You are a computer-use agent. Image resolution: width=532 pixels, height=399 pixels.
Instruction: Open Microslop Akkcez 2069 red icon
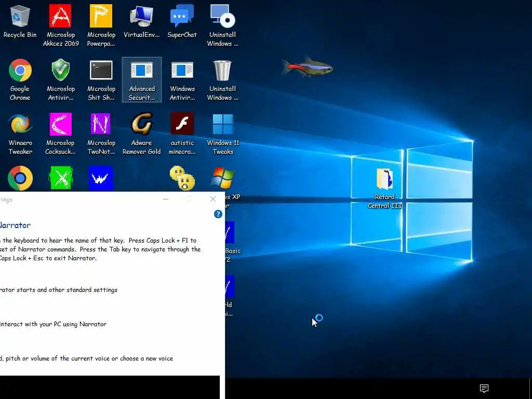pos(60,25)
